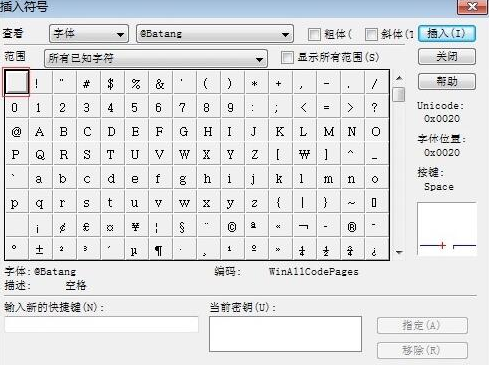Select the Won currency symbol cell

coord(305,155)
